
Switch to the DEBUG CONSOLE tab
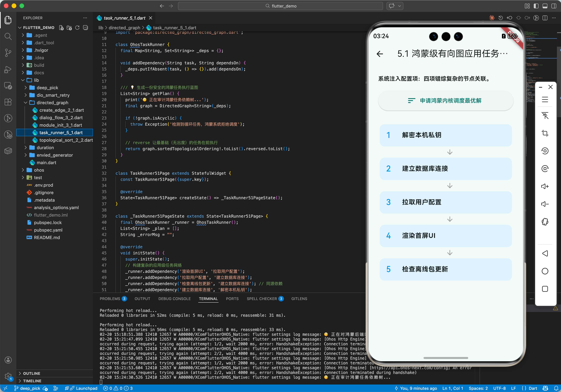[174, 299]
